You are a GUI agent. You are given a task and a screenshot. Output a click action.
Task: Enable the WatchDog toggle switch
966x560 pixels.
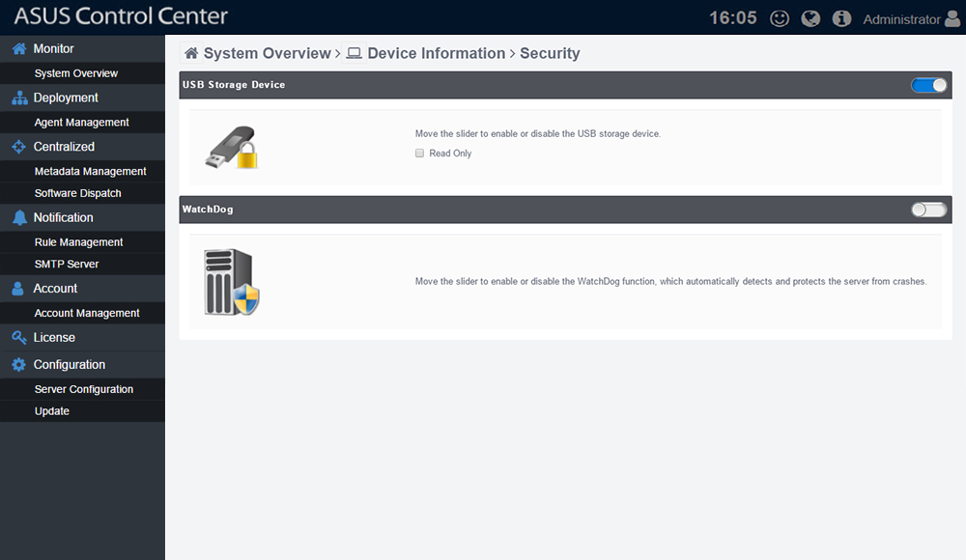928,210
